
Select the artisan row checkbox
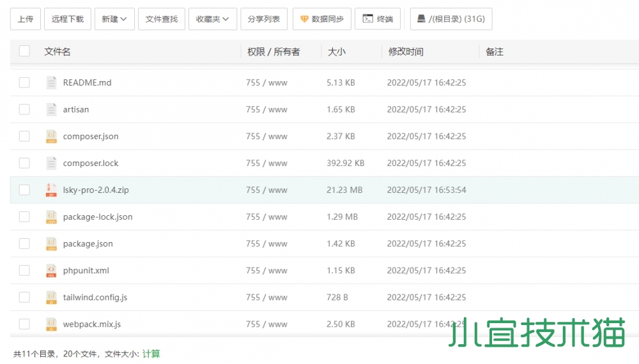tap(24, 110)
